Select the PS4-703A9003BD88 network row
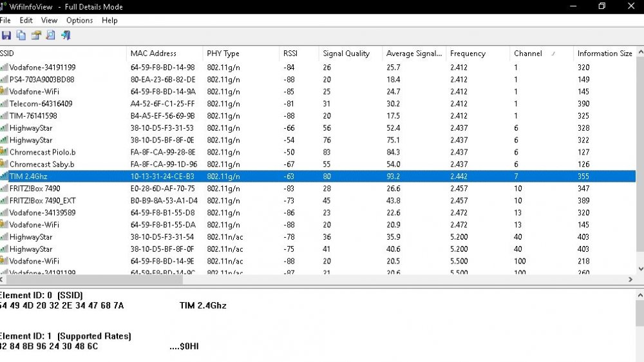 tap(318, 79)
